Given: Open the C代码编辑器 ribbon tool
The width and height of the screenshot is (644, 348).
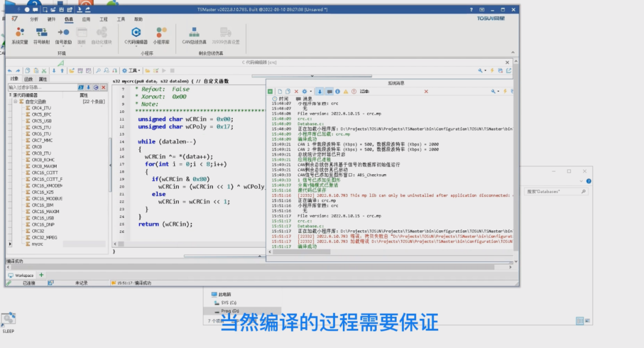Looking at the screenshot, I should point(136,35).
